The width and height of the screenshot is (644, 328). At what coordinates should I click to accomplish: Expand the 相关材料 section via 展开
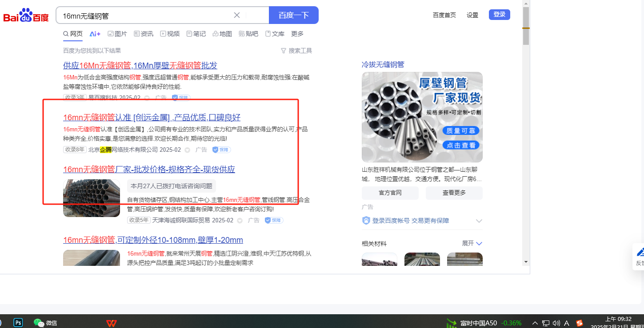pos(472,243)
